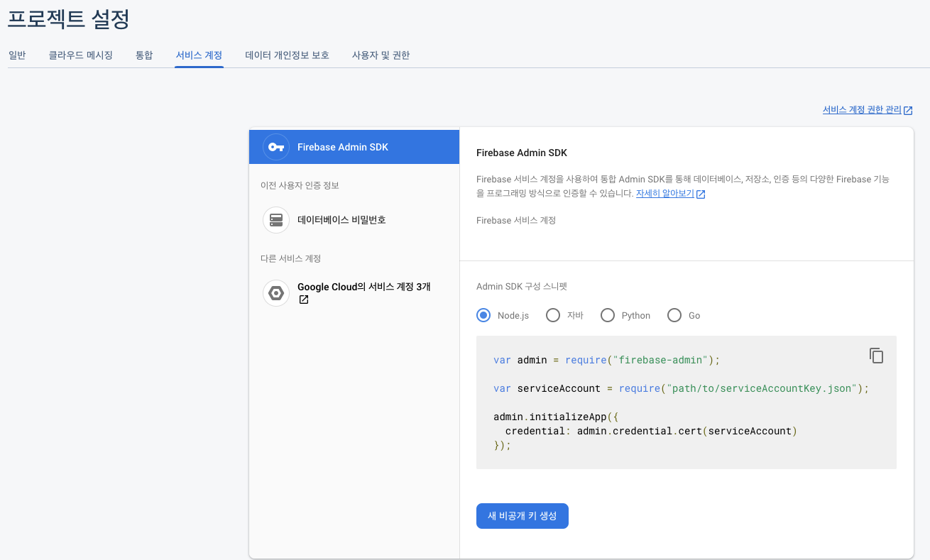Select the 서비스 계정 tab

coord(199,55)
